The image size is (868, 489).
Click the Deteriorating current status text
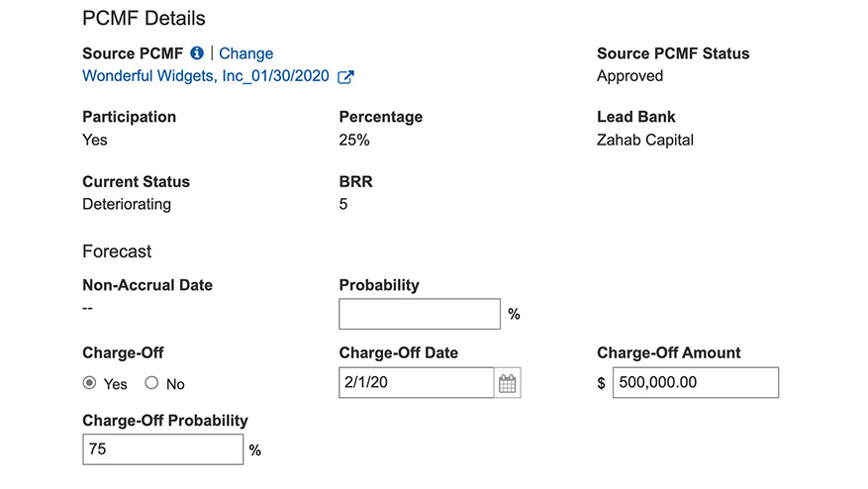point(127,204)
